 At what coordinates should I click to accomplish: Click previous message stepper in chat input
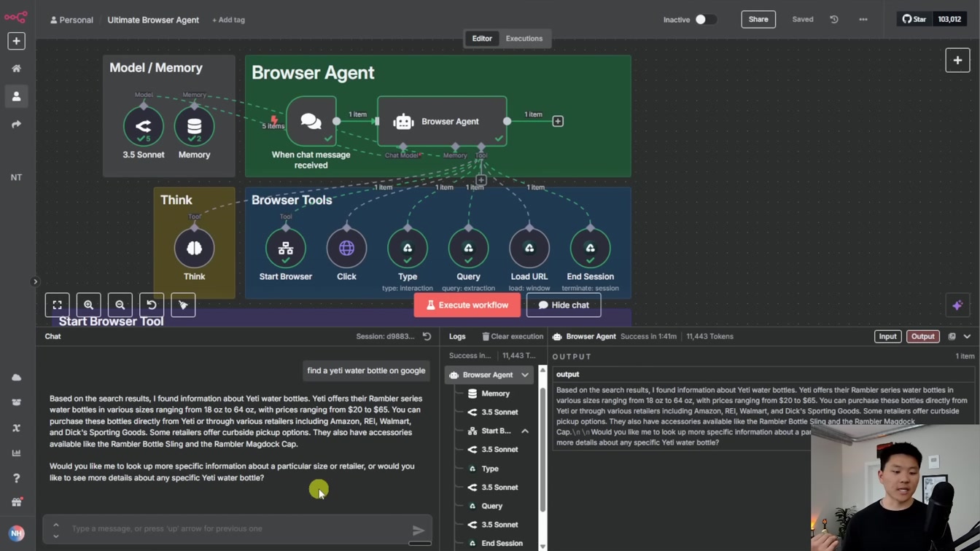(56, 524)
